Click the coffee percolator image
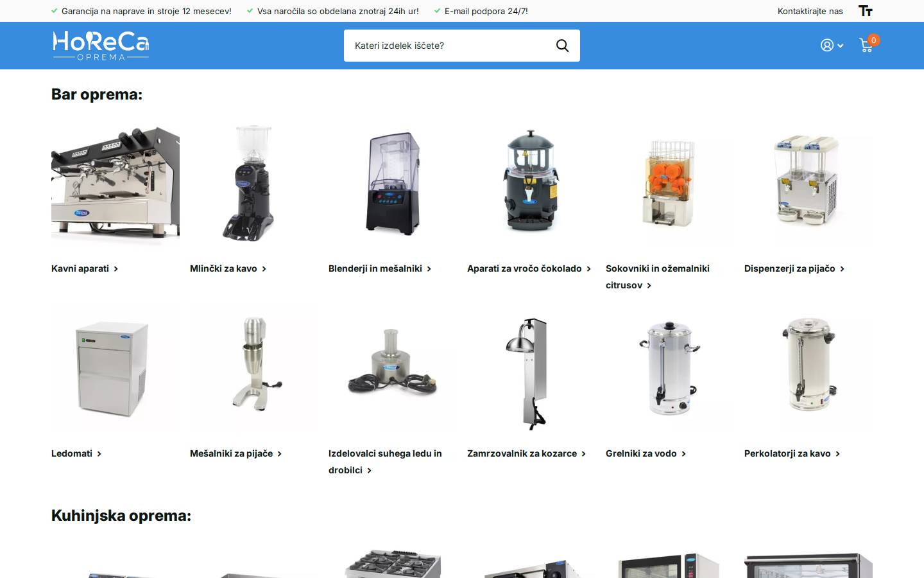Image resolution: width=924 pixels, height=578 pixels. (809, 369)
